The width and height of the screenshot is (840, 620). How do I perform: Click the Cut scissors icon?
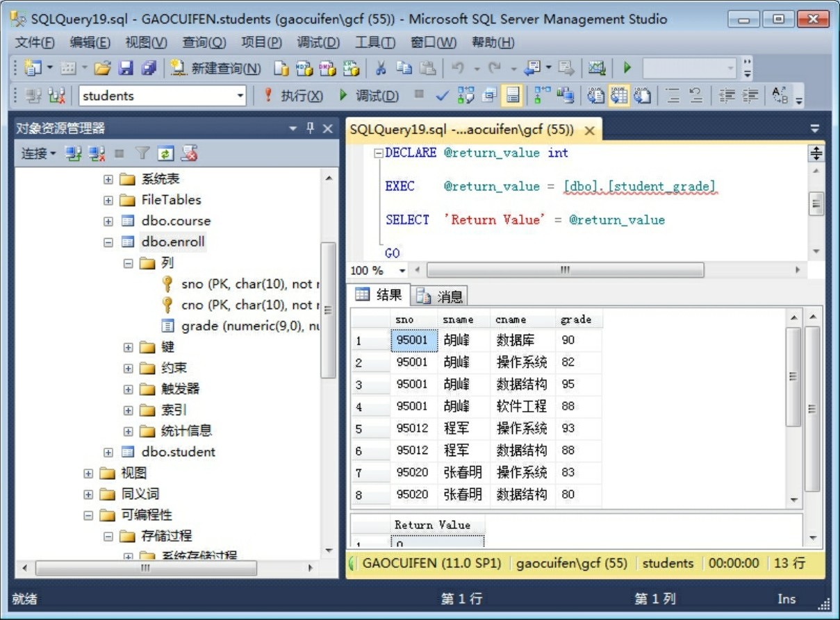[381, 68]
